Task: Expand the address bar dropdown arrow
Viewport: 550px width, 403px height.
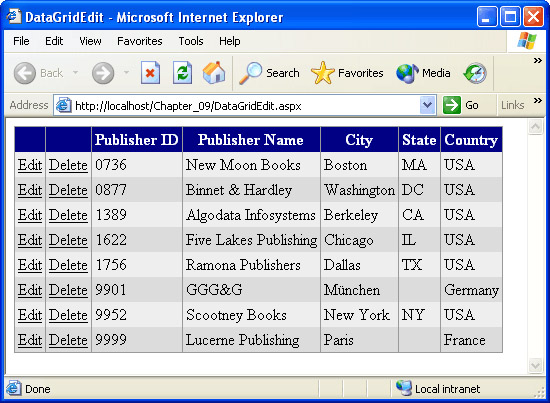Action: coord(427,105)
